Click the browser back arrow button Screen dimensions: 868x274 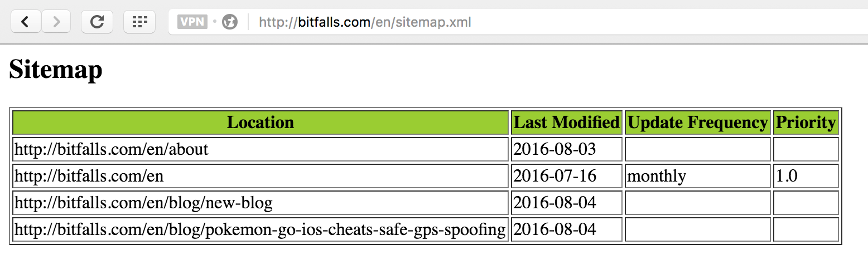pyautogui.click(x=26, y=22)
